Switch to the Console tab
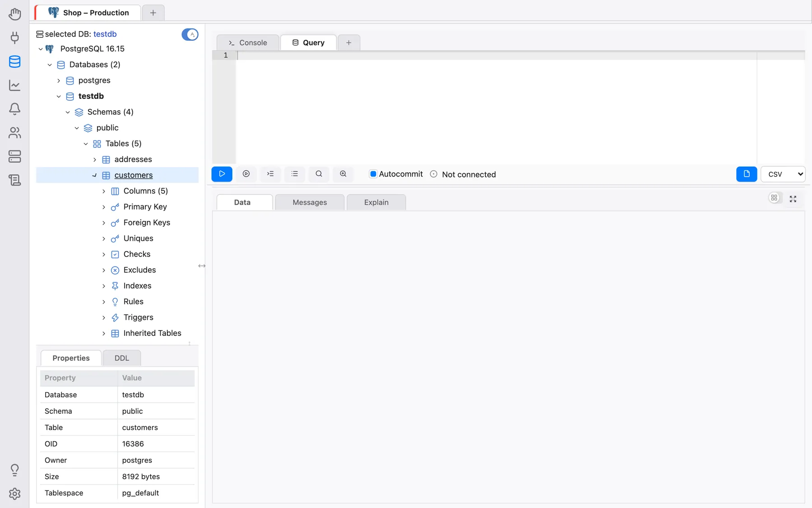The width and height of the screenshot is (812, 508). pyautogui.click(x=248, y=42)
